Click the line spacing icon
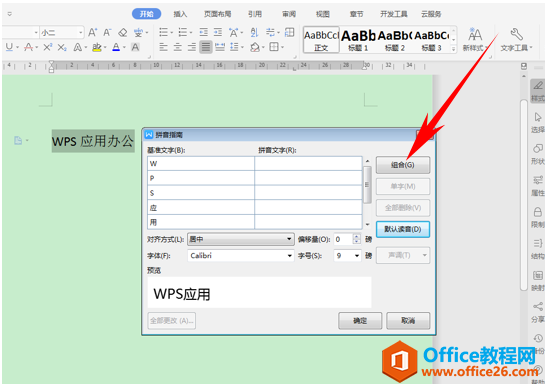 235,47
